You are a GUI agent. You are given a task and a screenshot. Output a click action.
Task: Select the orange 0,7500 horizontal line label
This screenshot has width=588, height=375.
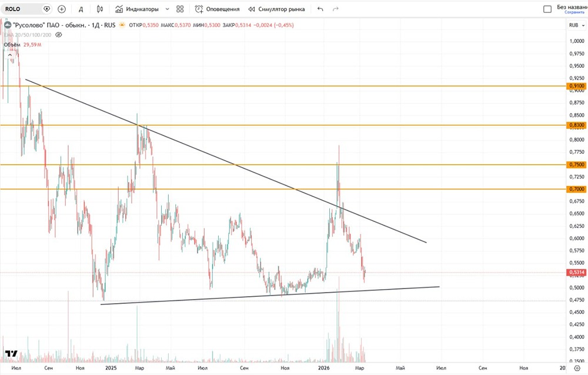pos(577,164)
